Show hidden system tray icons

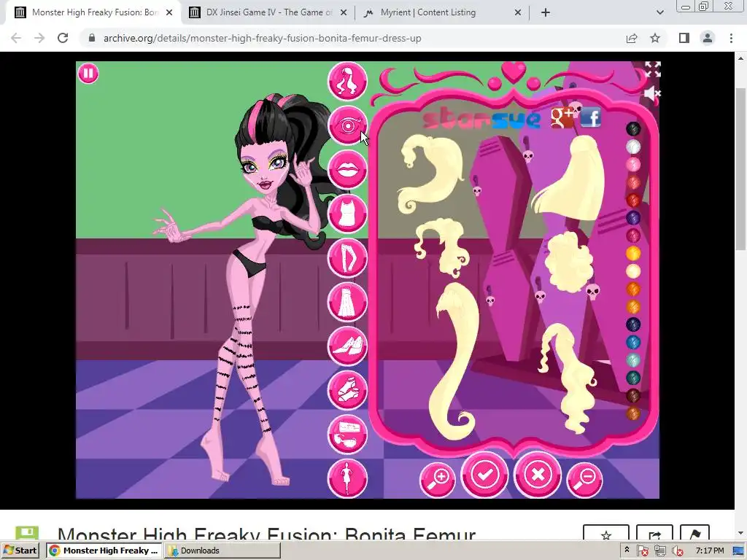pyautogui.click(x=627, y=550)
